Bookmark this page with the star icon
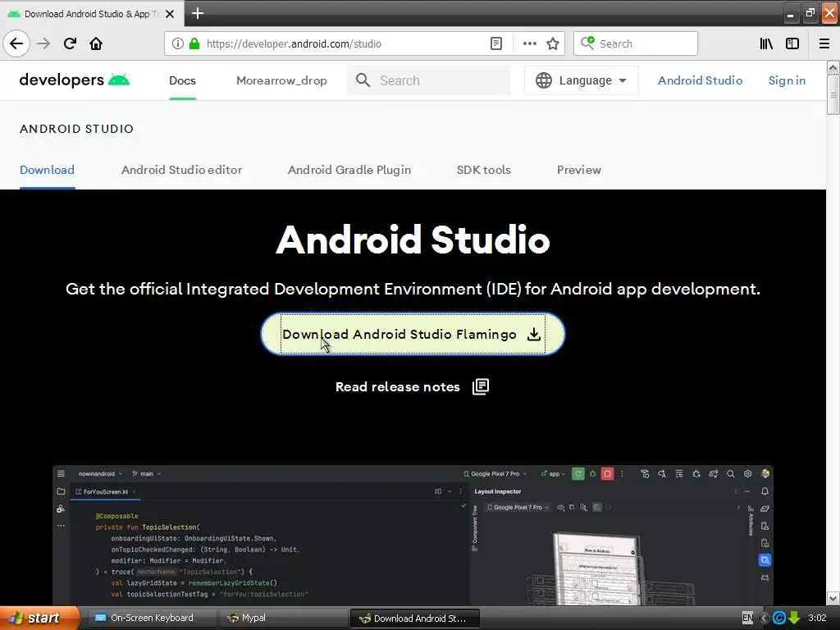 point(553,44)
